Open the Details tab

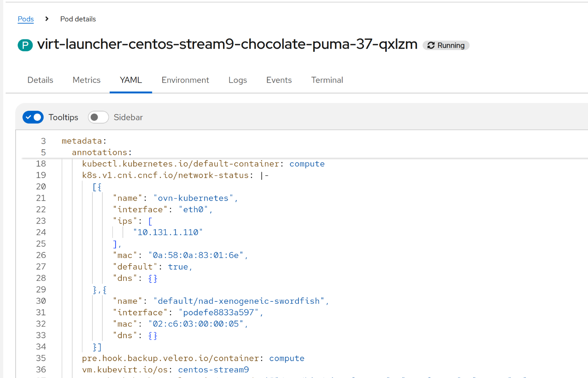point(40,80)
